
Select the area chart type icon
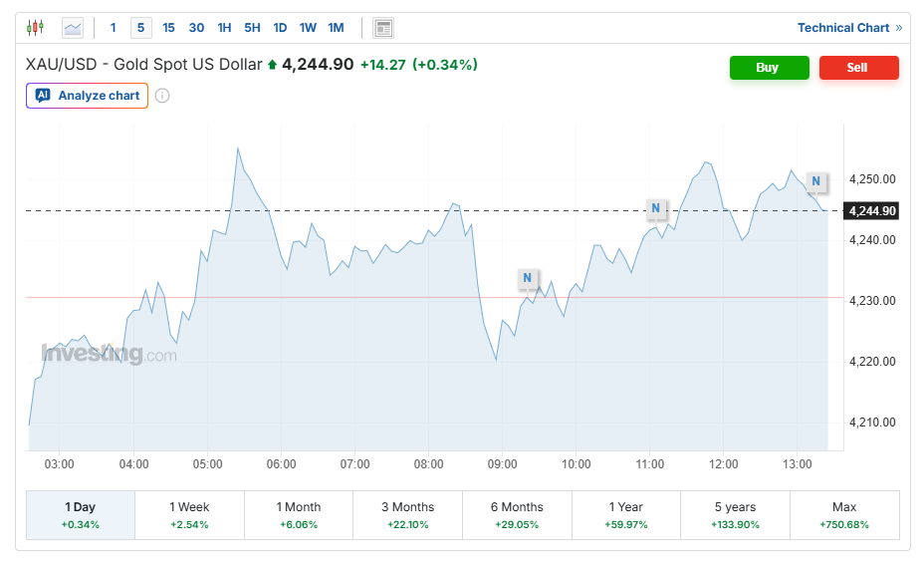[x=73, y=28]
